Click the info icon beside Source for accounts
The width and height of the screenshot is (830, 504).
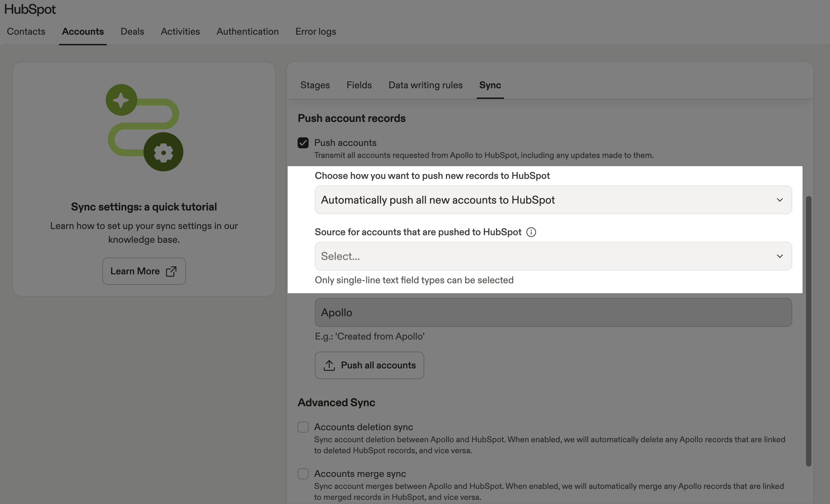531,232
